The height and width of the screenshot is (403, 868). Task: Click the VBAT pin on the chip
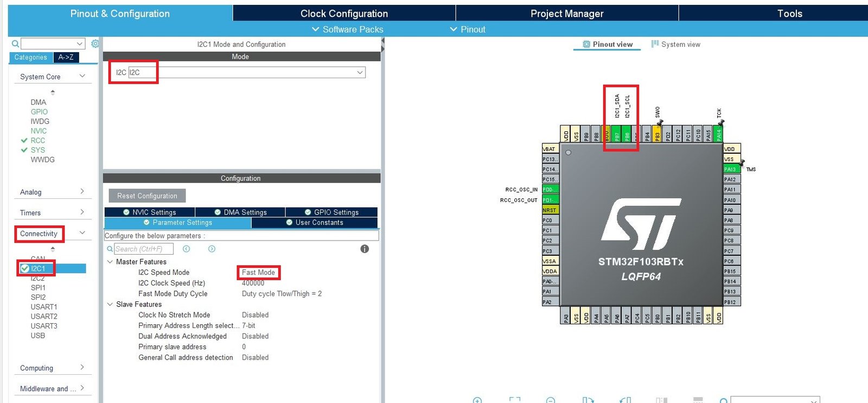tap(550, 149)
